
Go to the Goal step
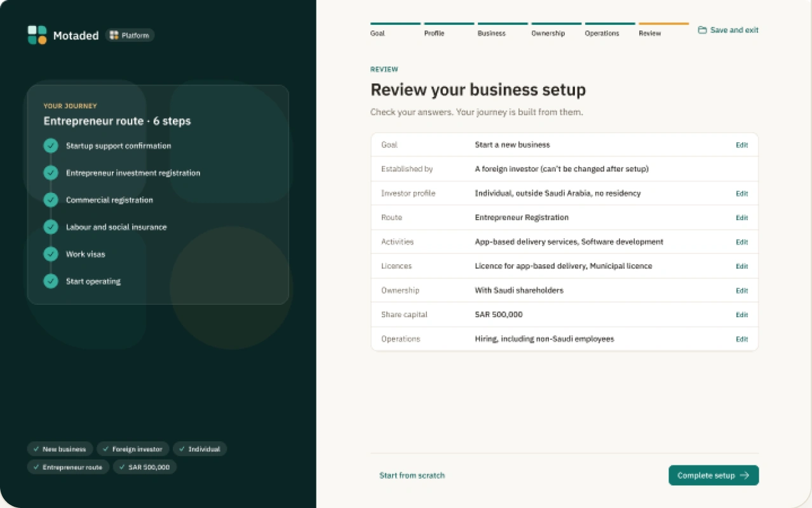395,29
